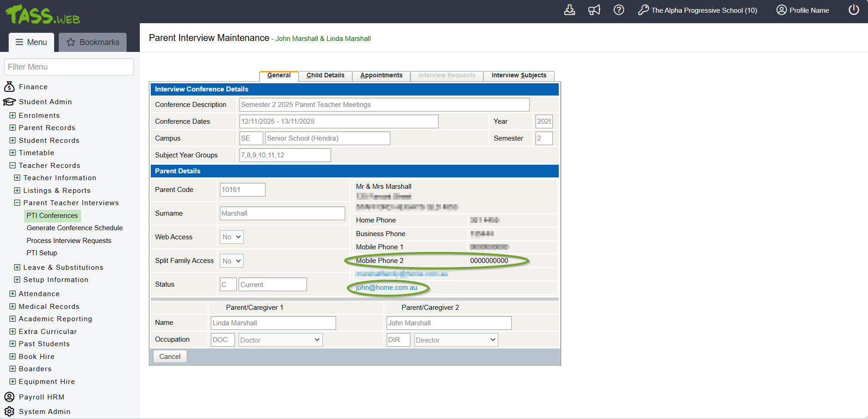Switch to the Child Details tab
The height and width of the screenshot is (419, 868).
(325, 76)
